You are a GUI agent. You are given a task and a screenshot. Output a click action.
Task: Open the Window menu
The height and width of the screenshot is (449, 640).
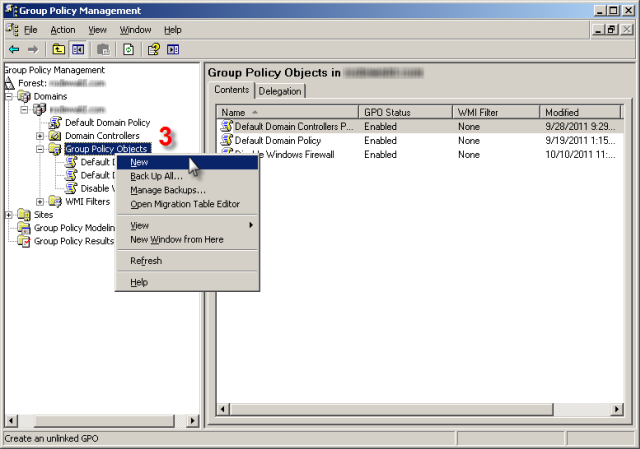[x=135, y=30]
